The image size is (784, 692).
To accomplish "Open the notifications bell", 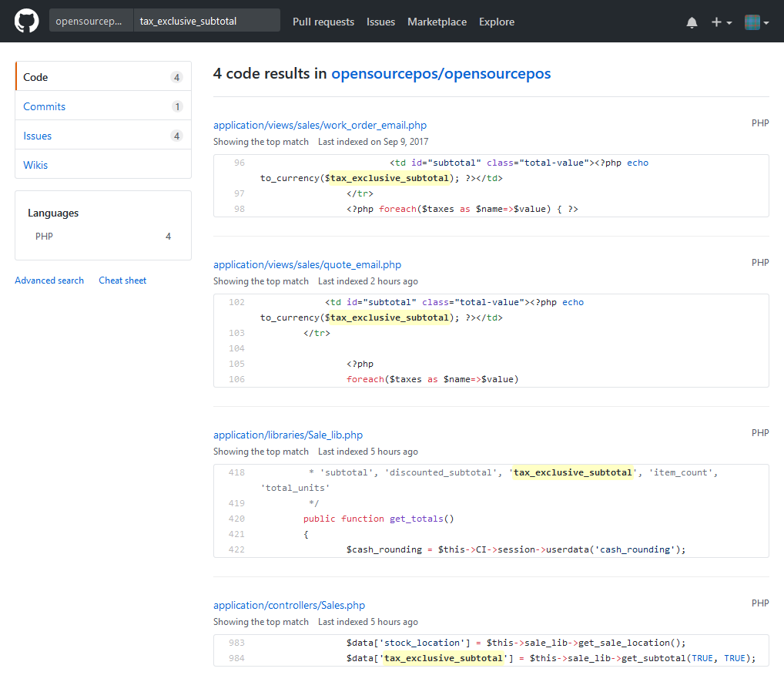I will 692,22.
